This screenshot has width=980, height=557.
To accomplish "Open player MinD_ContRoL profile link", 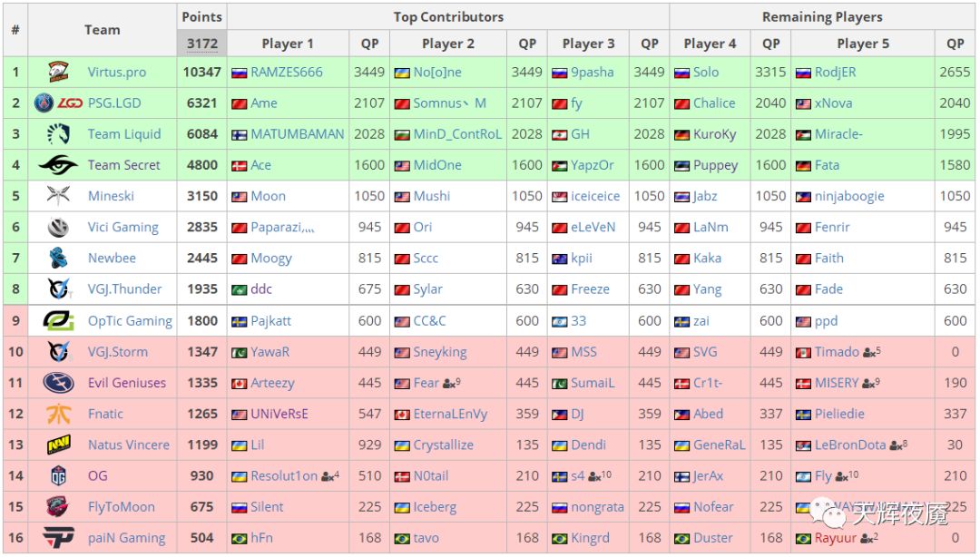I will 457,133.
